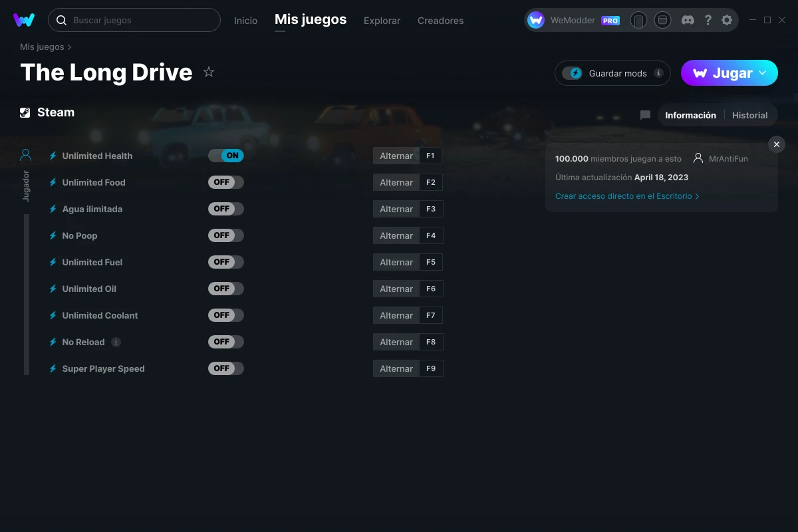Click WeModder user avatar

tap(536, 20)
